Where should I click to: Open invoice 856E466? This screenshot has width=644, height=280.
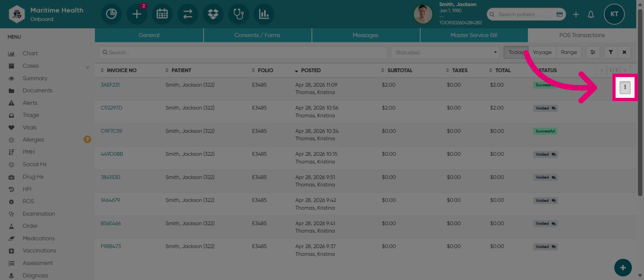pyautogui.click(x=111, y=223)
